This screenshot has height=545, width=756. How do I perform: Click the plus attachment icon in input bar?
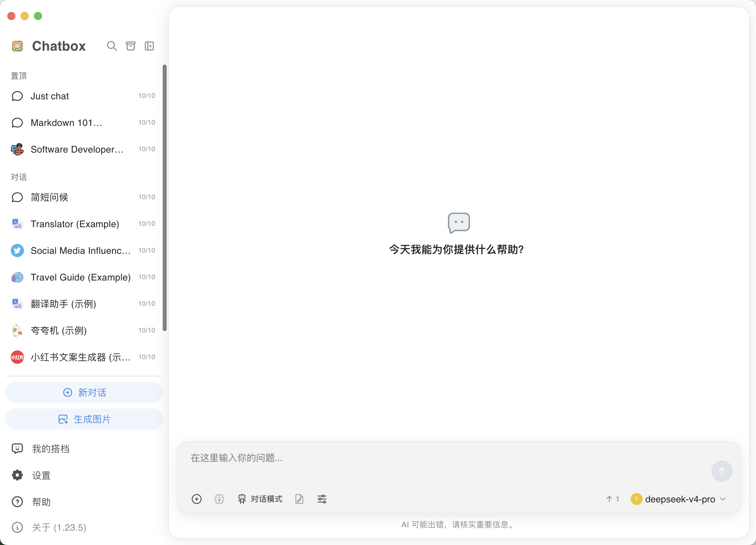[x=197, y=499]
